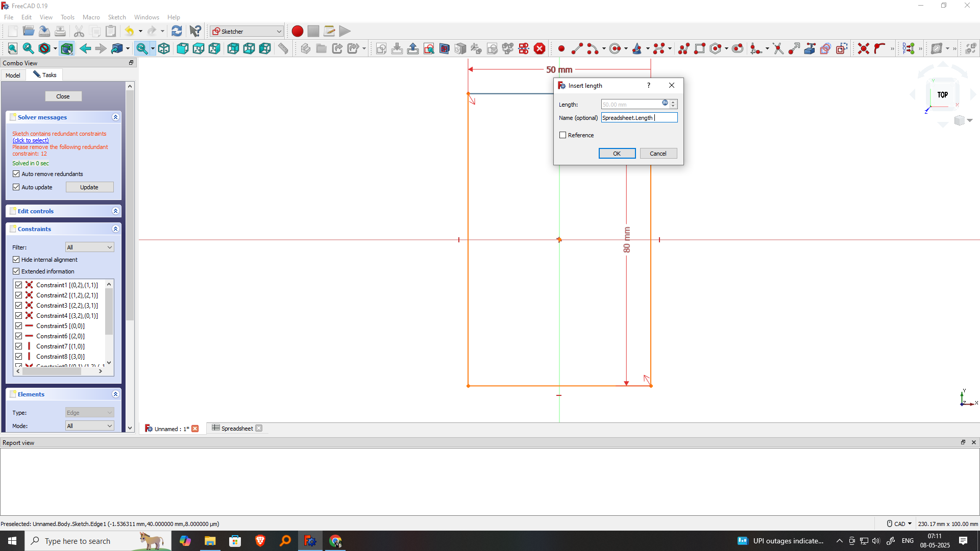980x551 pixels.
Task: Select the Create Polygon hexagon tool
Action: [x=716, y=48]
